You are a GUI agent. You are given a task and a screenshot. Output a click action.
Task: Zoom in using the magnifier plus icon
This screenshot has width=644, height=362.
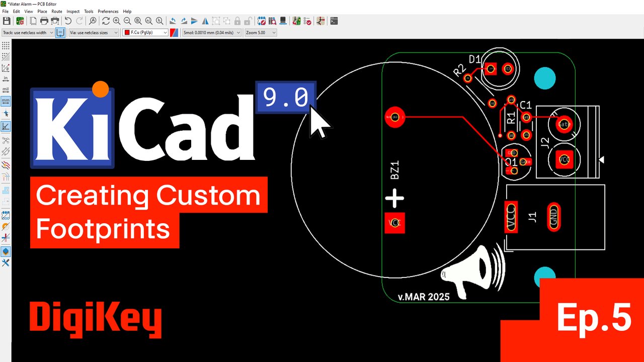click(x=116, y=21)
